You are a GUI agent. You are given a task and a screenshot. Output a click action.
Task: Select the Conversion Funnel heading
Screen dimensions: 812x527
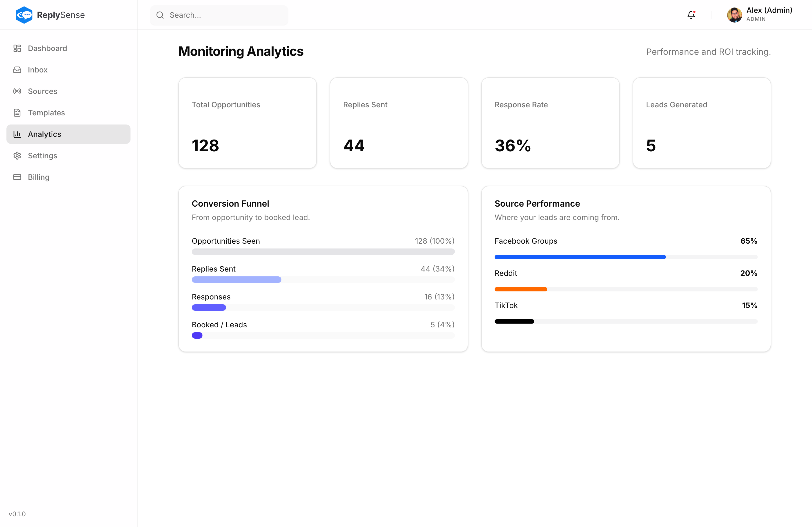tap(230, 203)
